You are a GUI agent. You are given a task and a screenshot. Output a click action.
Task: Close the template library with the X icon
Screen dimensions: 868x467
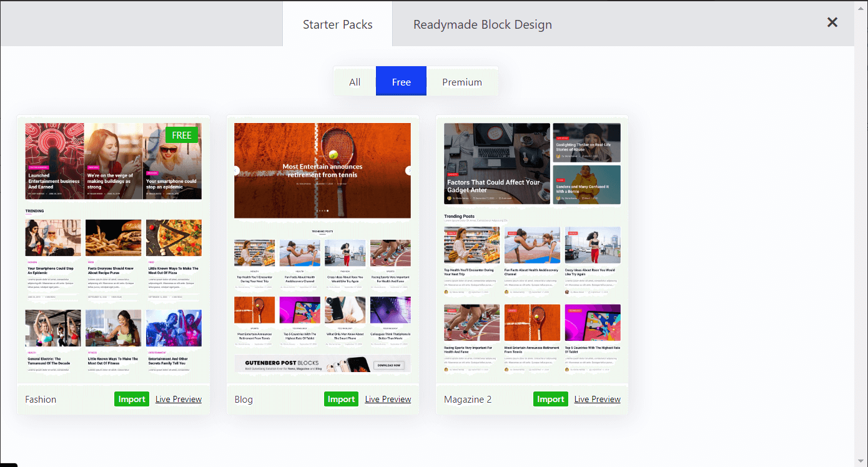click(832, 22)
